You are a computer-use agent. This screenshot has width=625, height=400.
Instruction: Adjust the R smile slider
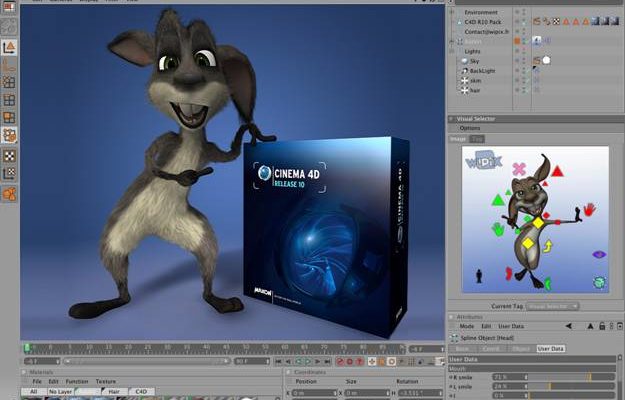(572, 377)
